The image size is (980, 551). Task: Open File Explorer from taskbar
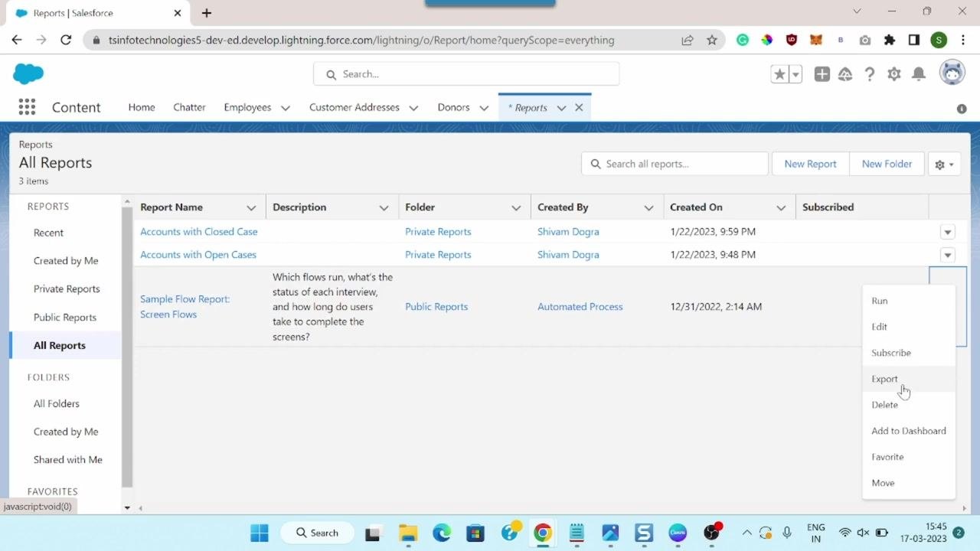tap(408, 533)
